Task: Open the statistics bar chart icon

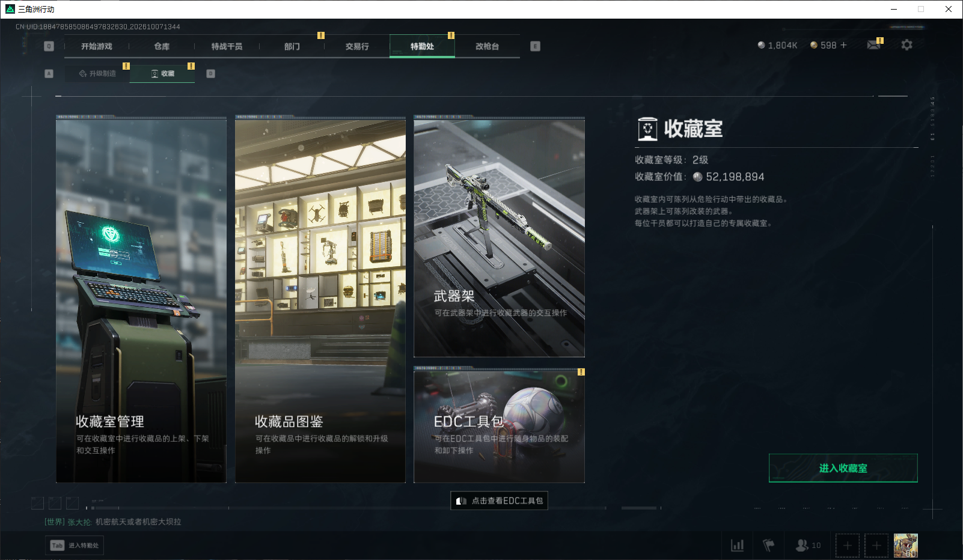Action: click(737, 545)
